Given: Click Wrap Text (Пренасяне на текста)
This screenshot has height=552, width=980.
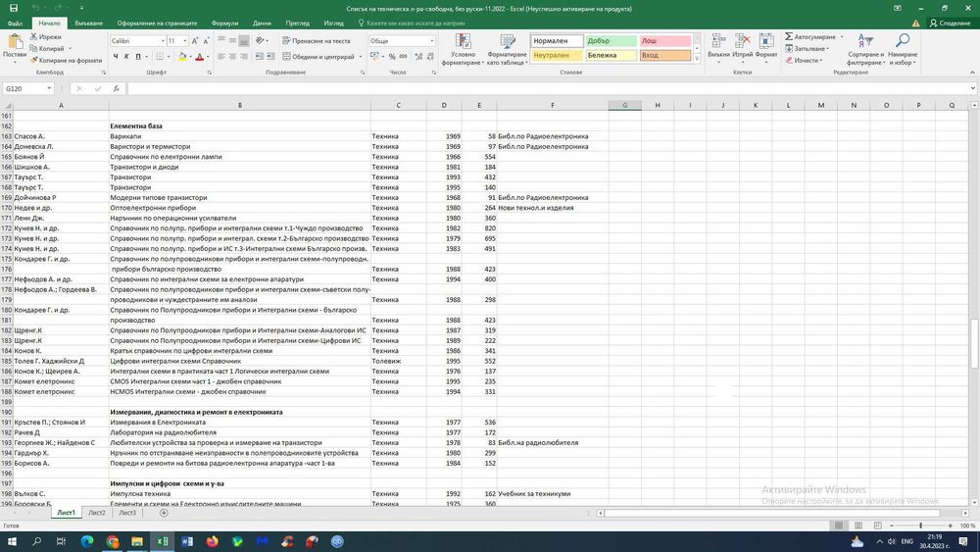Looking at the screenshot, I should pos(317,40).
